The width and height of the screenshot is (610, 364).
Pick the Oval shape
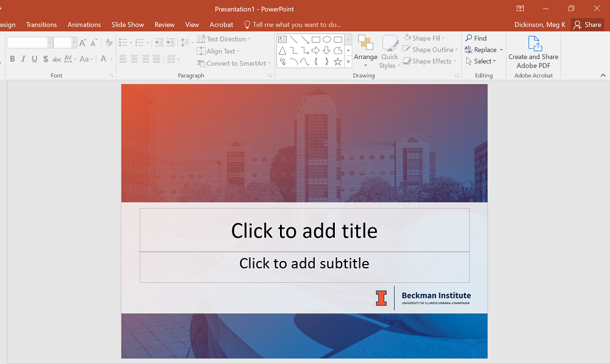click(x=327, y=39)
